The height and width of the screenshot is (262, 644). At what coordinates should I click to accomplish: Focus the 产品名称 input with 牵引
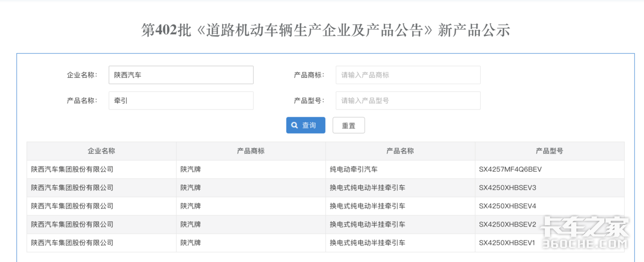[x=181, y=100]
